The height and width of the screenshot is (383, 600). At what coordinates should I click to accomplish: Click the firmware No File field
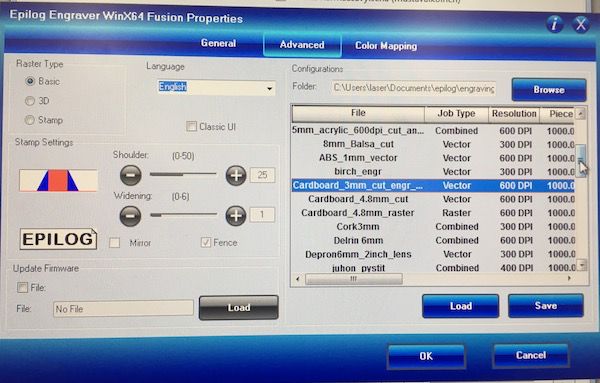tap(123, 308)
